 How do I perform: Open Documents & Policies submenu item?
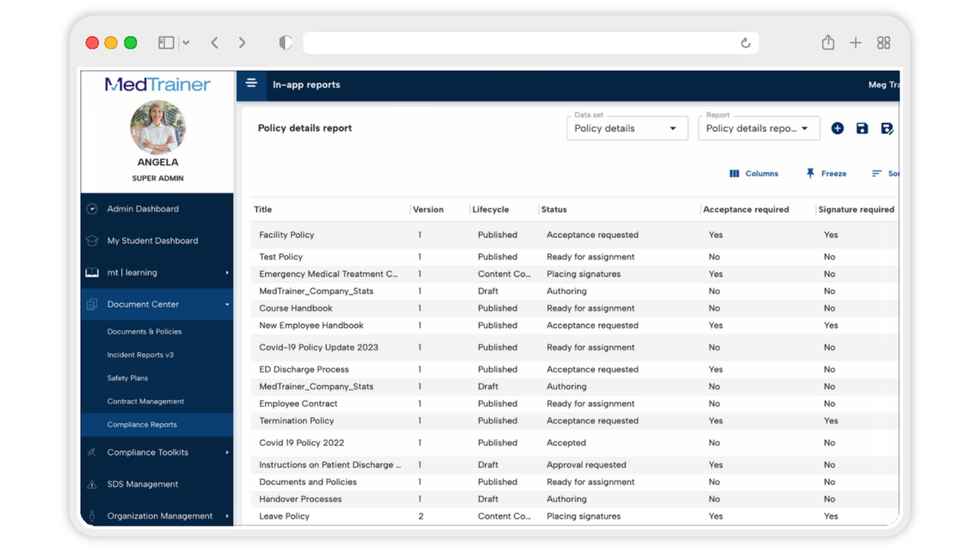point(144,331)
